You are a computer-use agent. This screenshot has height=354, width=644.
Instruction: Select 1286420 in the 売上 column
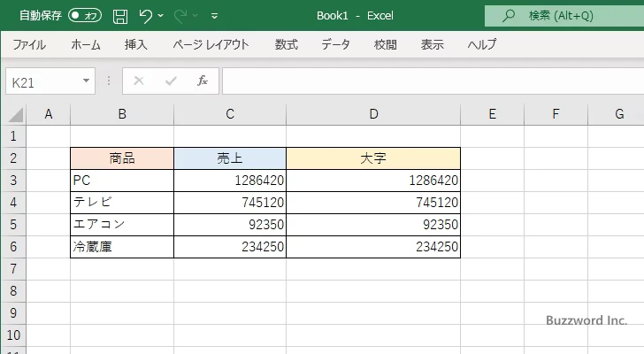pos(230,181)
